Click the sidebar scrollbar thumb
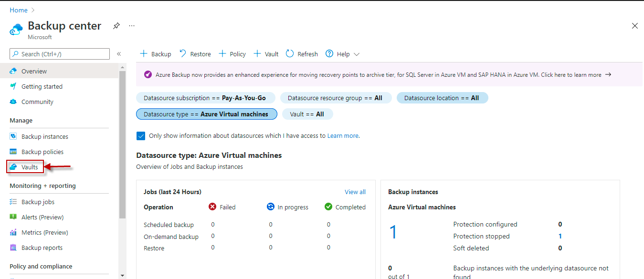The height and width of the screenshot is (279, 644). pos(122,144)
